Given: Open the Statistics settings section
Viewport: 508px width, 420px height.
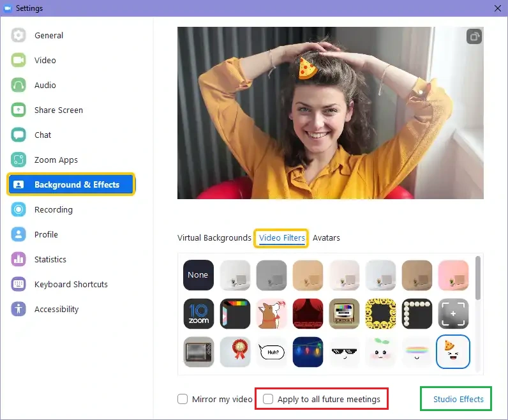Looking at the screenshot, I should [50, 259].
